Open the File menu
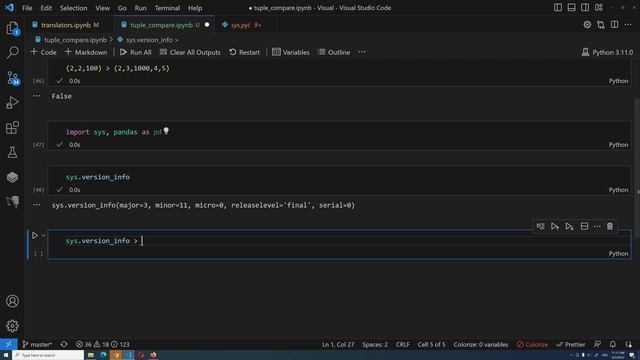 click(27, 8)
